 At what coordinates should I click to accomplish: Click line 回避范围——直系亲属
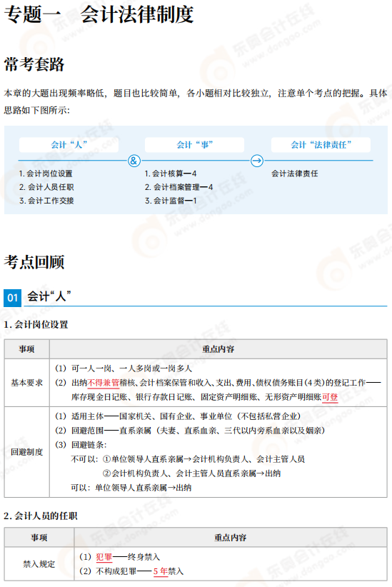190,431
